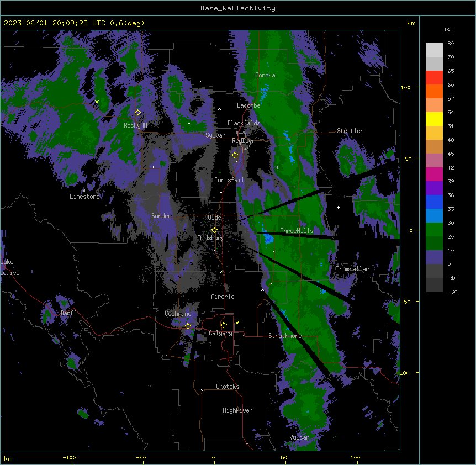Click the yellow diamond marker below Cochrane
The image size is (476, 465).
click(x=188, y=326)
